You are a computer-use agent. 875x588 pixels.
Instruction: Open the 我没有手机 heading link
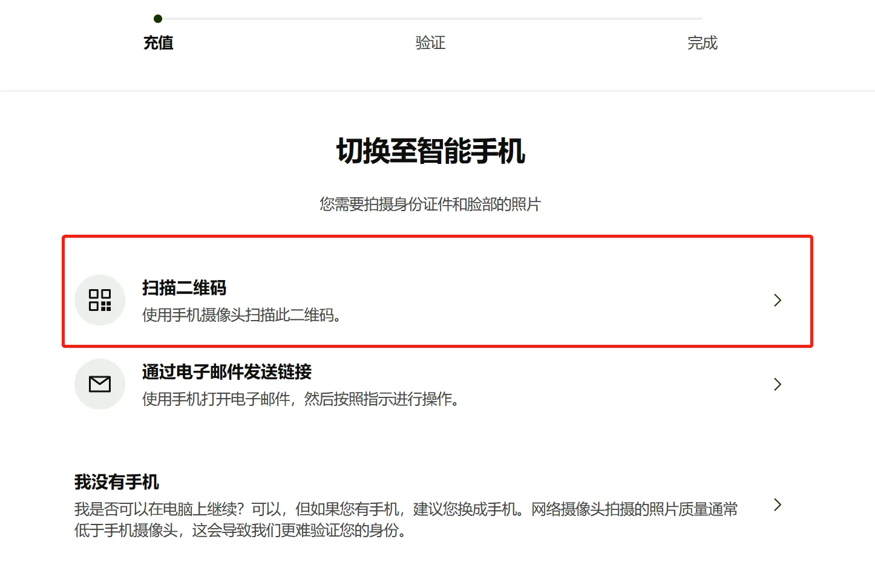117,482
